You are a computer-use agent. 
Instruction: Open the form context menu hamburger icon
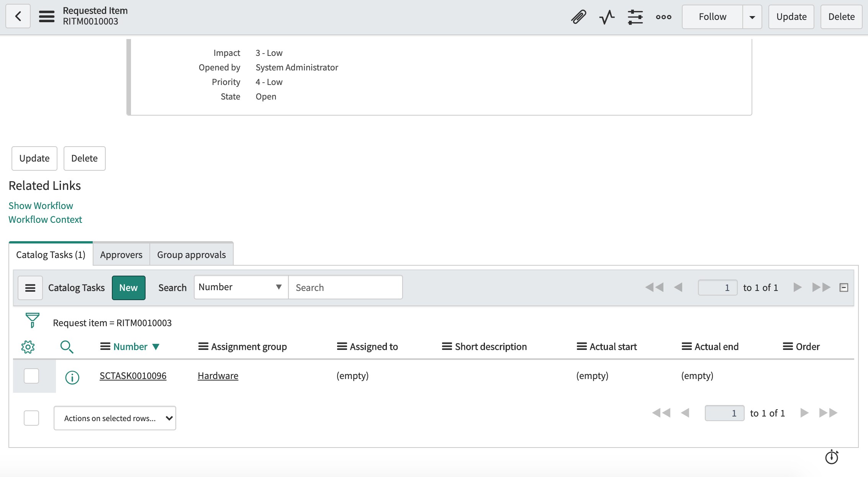click(46, 16)
